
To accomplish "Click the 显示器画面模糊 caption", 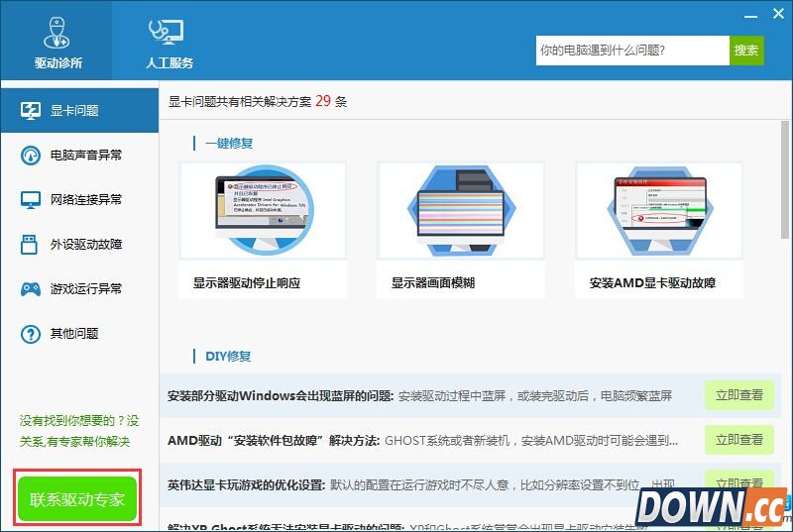I will [x=433, y=283].
